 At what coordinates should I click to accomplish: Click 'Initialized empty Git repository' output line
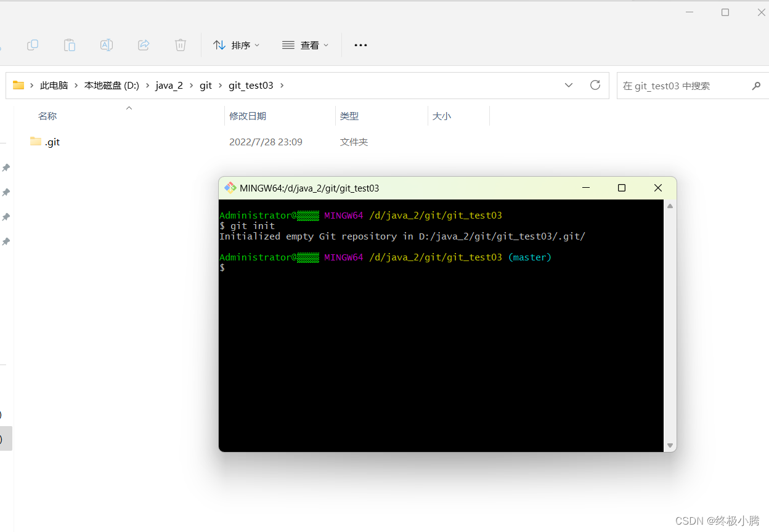point(402,236)
